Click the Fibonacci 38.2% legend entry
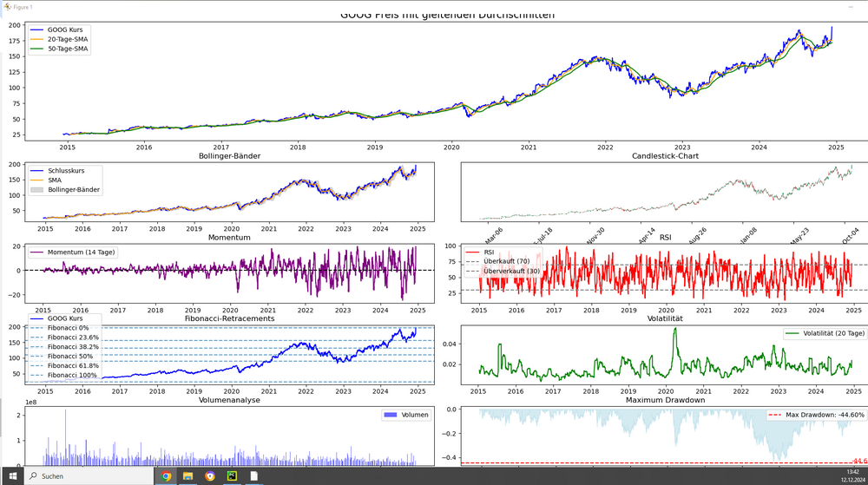The image size is (868, 485). coord(64,347)
